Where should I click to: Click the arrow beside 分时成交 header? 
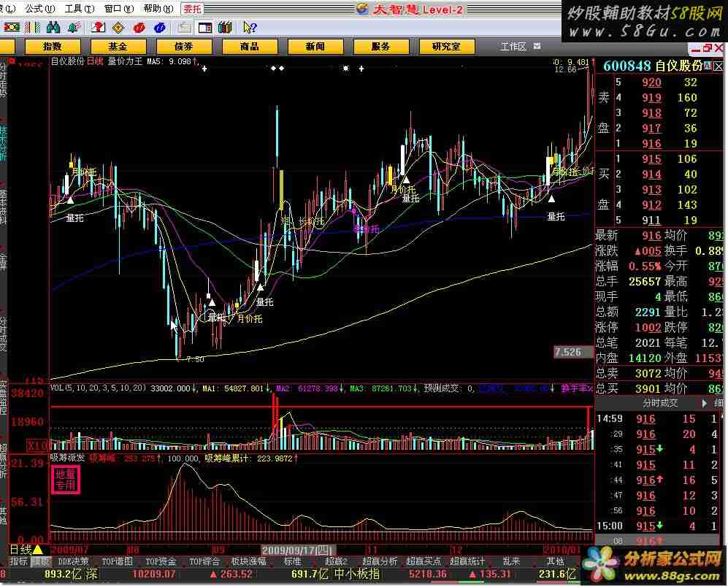pos(705,403)
